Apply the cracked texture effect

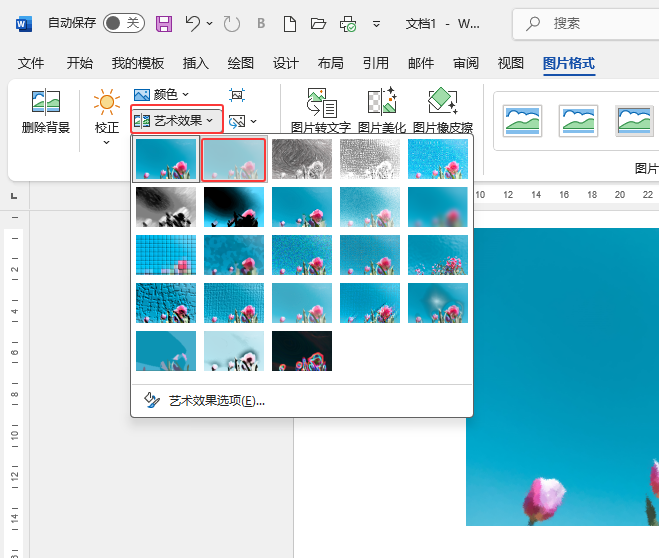[x=166, y=303]
